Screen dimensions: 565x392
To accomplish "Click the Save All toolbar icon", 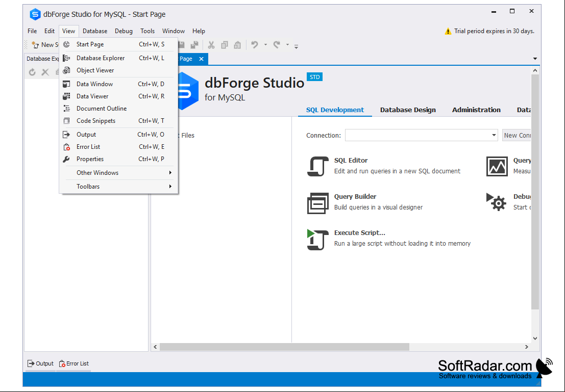I will pyautogui.click(x=194, y=45).
